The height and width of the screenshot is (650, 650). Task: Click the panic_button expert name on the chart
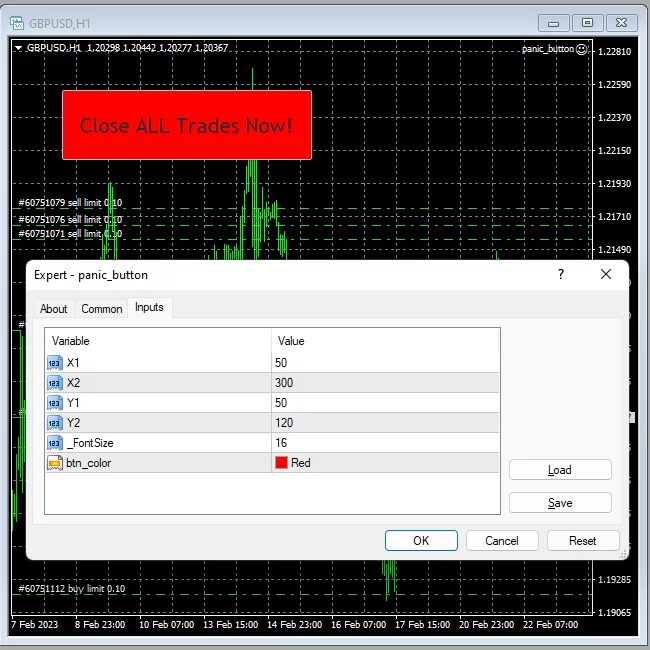click(x=548, y=49)
